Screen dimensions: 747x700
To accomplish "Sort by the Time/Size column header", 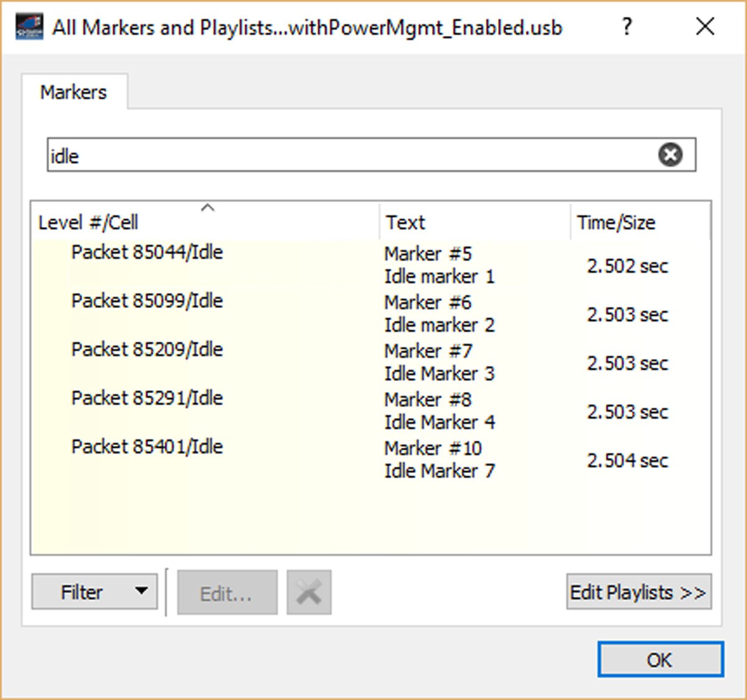I will (x=640, y=222).
